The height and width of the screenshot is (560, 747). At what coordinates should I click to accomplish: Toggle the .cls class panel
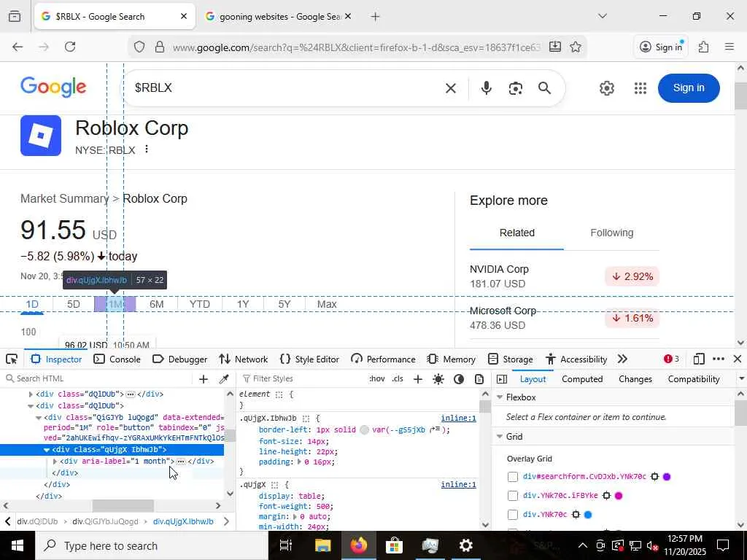(x=398, y=379)
